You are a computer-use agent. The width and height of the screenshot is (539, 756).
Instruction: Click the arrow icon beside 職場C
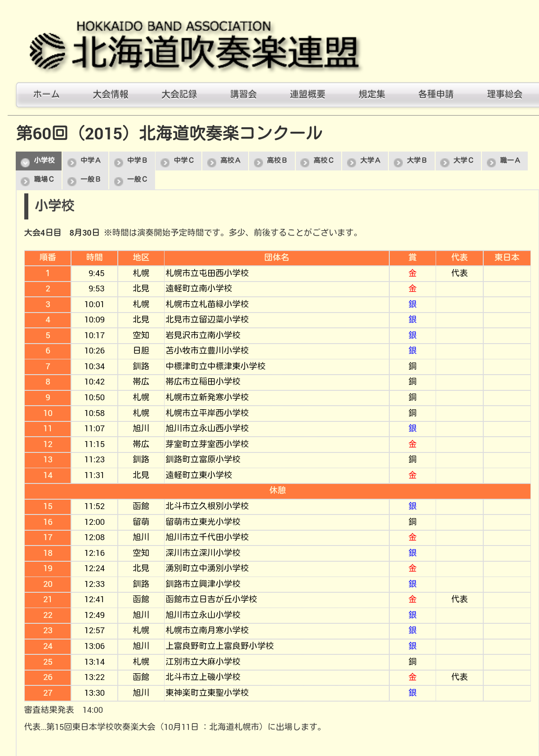[x=25, y=181]
